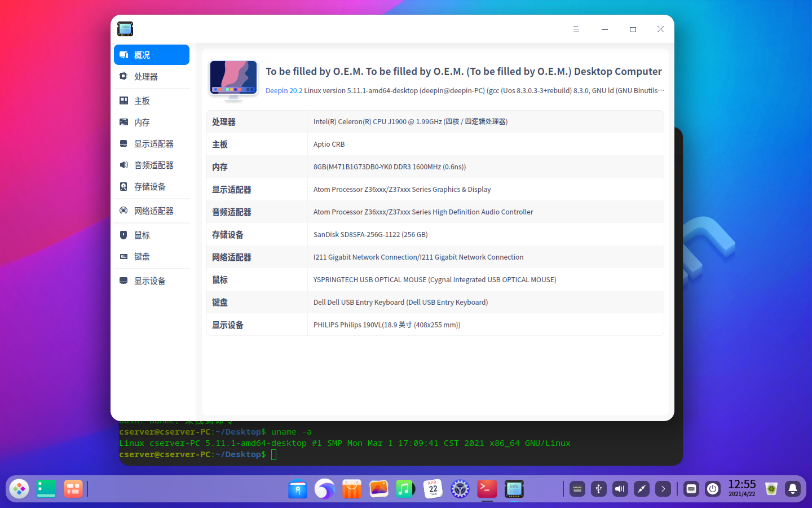Click the 存储设备 label in overview table

[228, 235]
